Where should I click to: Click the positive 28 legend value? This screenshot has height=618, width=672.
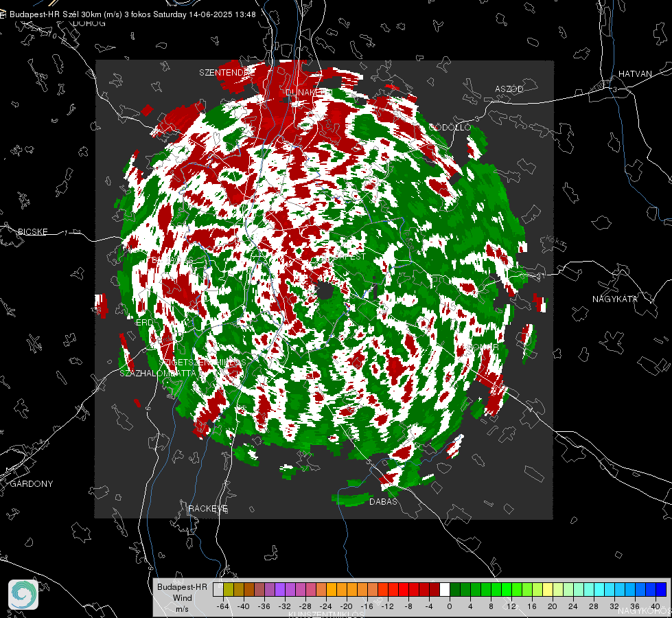point(594,606)
